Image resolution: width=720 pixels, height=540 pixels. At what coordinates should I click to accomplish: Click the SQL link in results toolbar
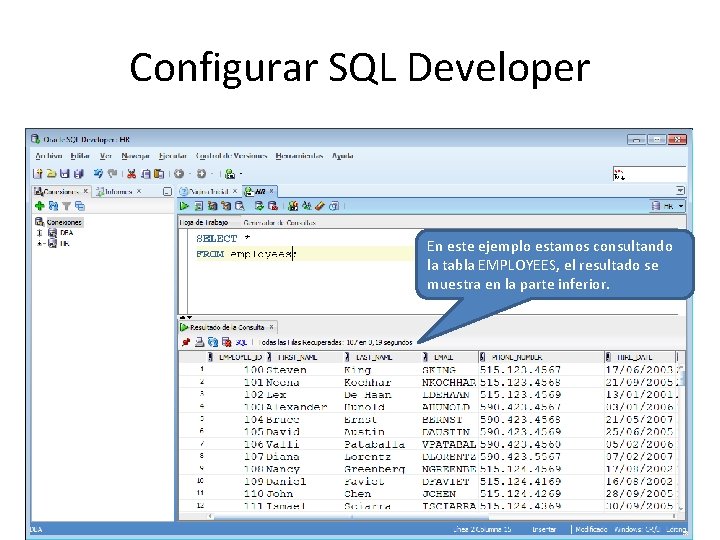pos(241,343)
